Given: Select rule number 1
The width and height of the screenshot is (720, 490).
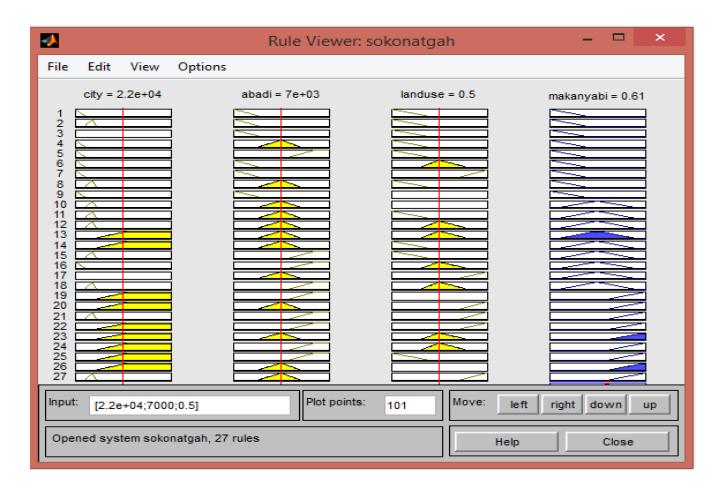Looking at the screenshot, I should coord(60,113).
